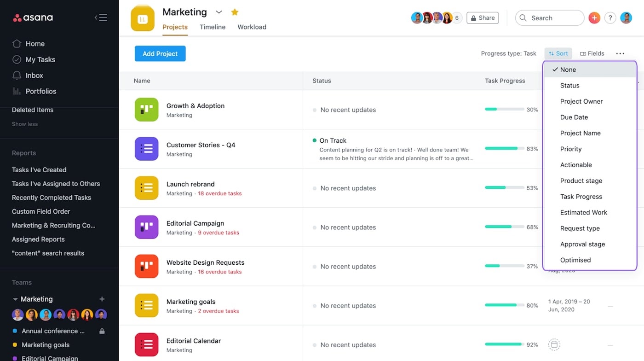Click the Customer Stories progress bar
Viewport: 644px width, 361px height.
tap(505, 149)
